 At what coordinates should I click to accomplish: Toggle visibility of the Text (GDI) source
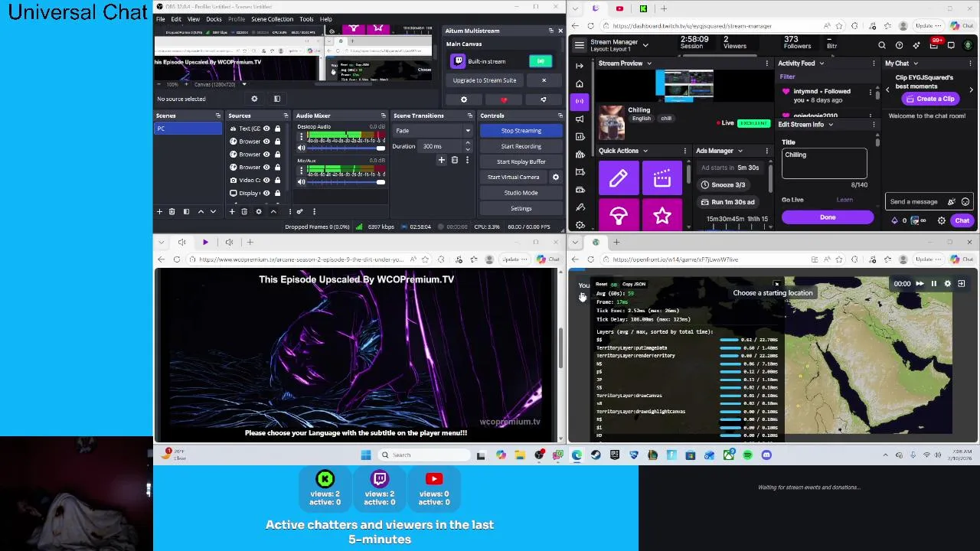click(266, 129)
